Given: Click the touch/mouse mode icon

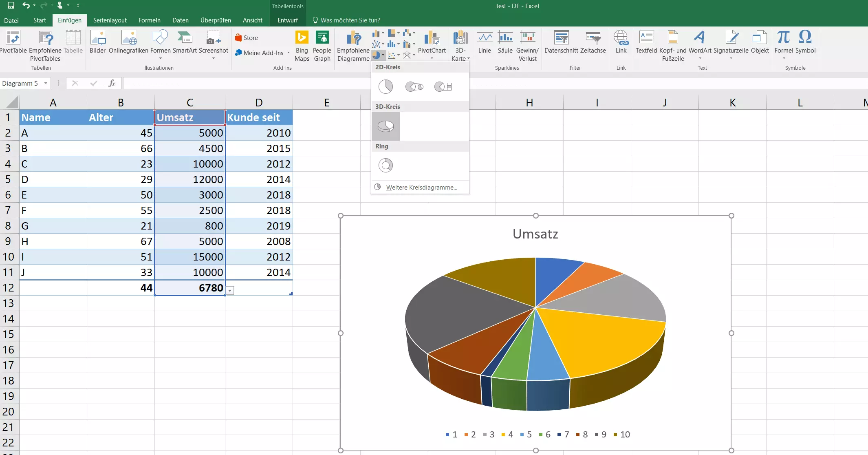Looking at the screenshot, I should [59, 6].
